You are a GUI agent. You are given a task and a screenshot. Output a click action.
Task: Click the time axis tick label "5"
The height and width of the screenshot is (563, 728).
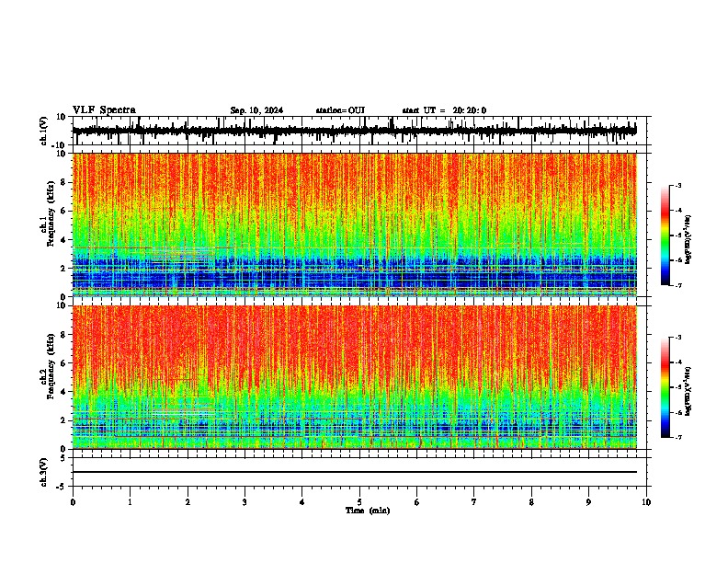pyautogui.click(x=359, y=502)
